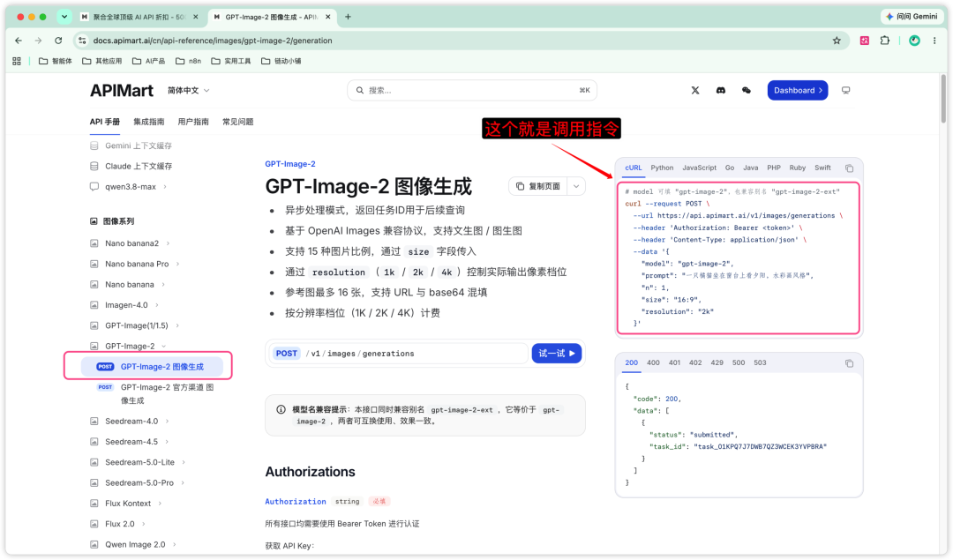The height and width of the screenshot is (560, 953).
Task: Copy the cURL code sample
Action: [850, 168]
